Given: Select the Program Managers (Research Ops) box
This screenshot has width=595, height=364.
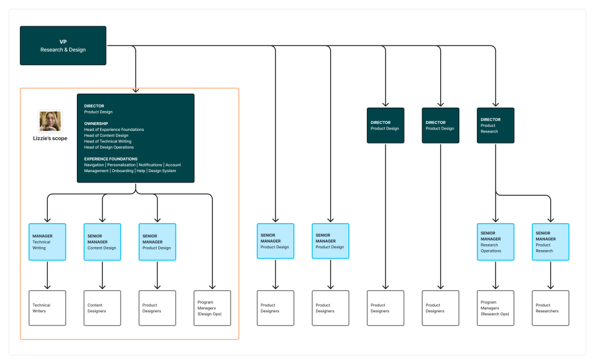Looking at the screenshot, I should coord(495,308).
